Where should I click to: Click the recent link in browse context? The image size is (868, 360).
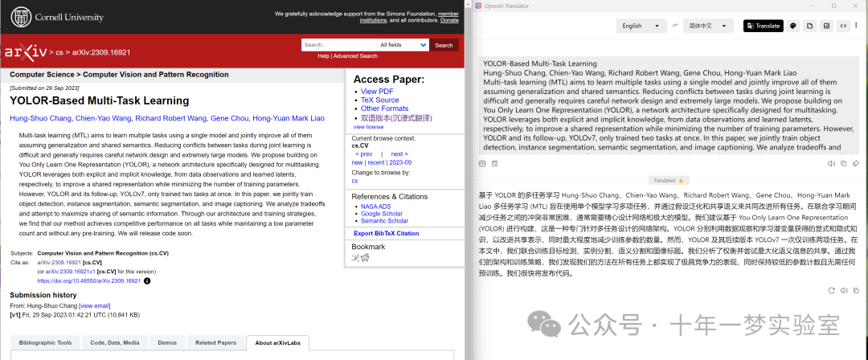click(x=376, y=163)
